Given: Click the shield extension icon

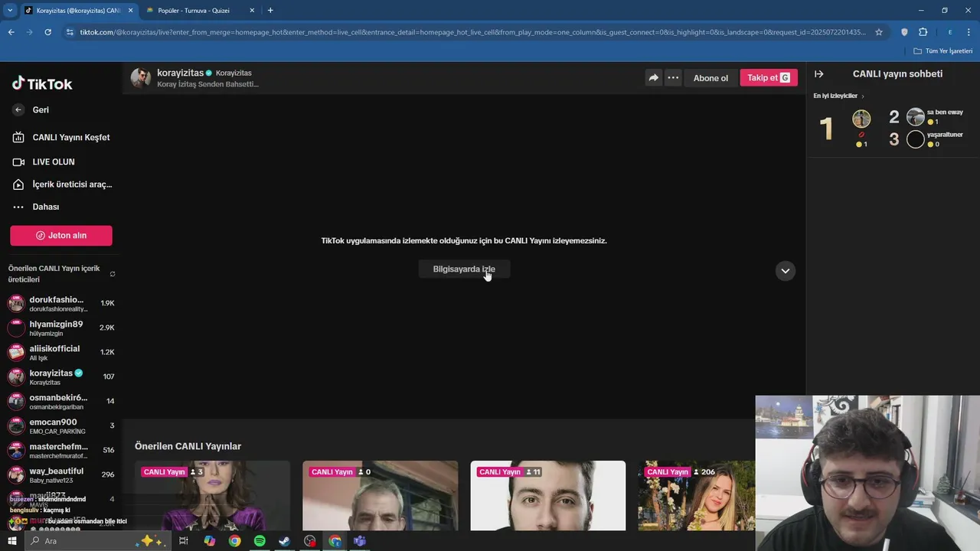Looking at the screenshot, I should tap(904, 32).
